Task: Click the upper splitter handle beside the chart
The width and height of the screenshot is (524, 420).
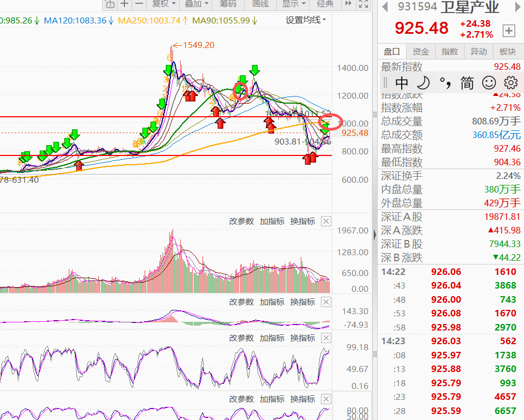Action: pos(374,114)
